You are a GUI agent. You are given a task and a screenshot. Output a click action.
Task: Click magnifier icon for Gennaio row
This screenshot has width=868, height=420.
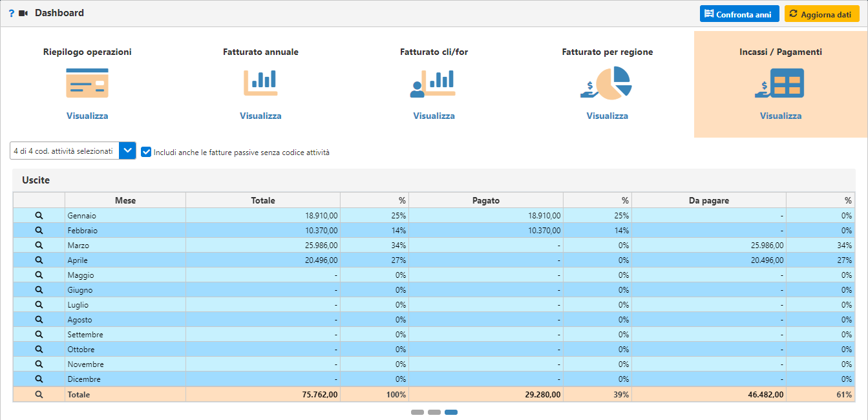(39, 216)
